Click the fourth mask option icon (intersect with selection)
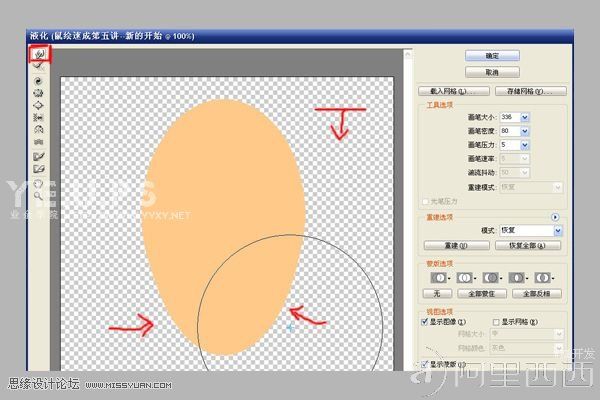600x400 pixels. (x=517, y=278)
